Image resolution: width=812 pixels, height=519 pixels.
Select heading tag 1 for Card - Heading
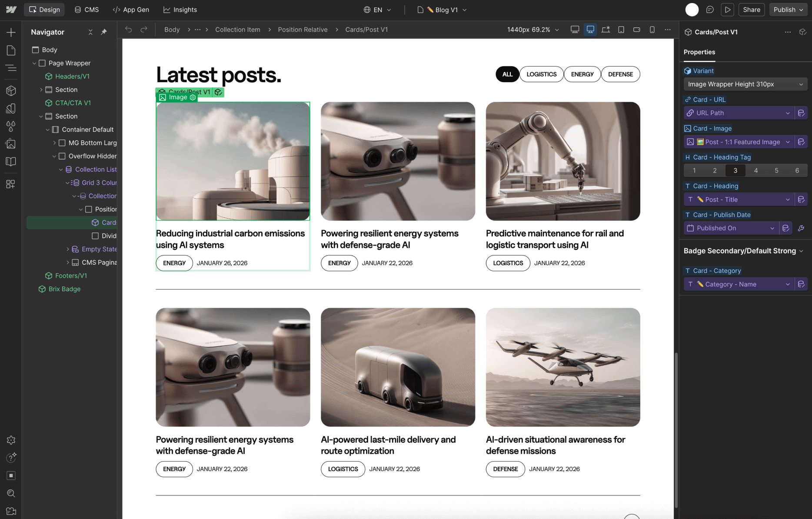tap(694, 170)
